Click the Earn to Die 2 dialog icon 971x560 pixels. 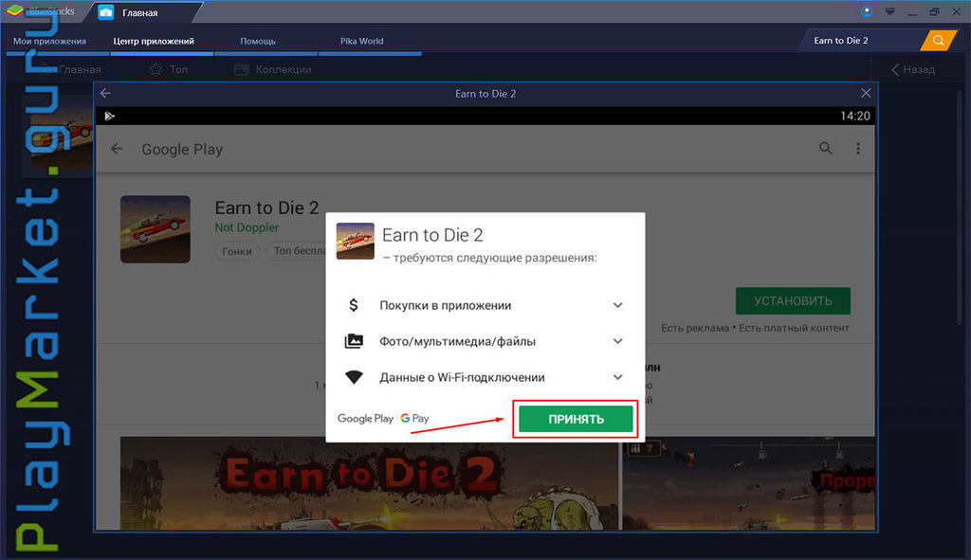pos(355,241)
